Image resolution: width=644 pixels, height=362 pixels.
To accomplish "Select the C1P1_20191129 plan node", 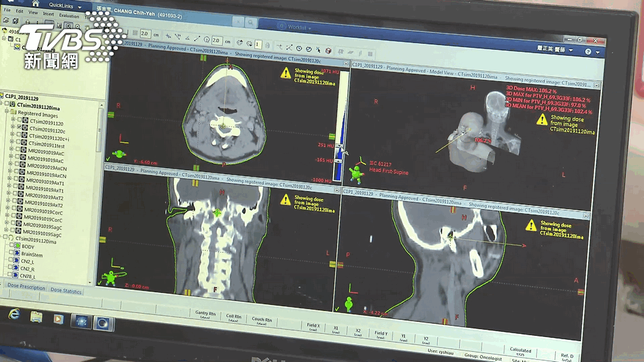I will [x=22, y=98].
